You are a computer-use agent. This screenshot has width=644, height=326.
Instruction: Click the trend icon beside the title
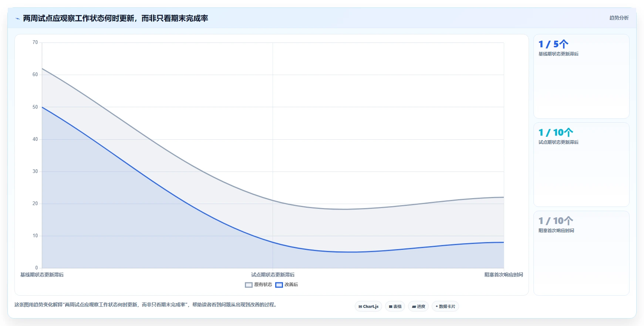click(x=17, y=18)
